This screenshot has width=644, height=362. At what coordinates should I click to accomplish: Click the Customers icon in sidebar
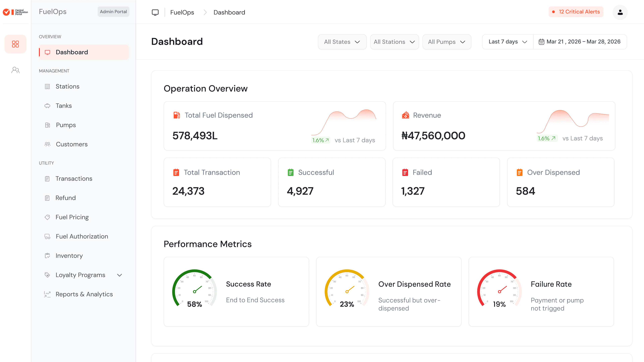pyautogui.click(x=47, y=144)
